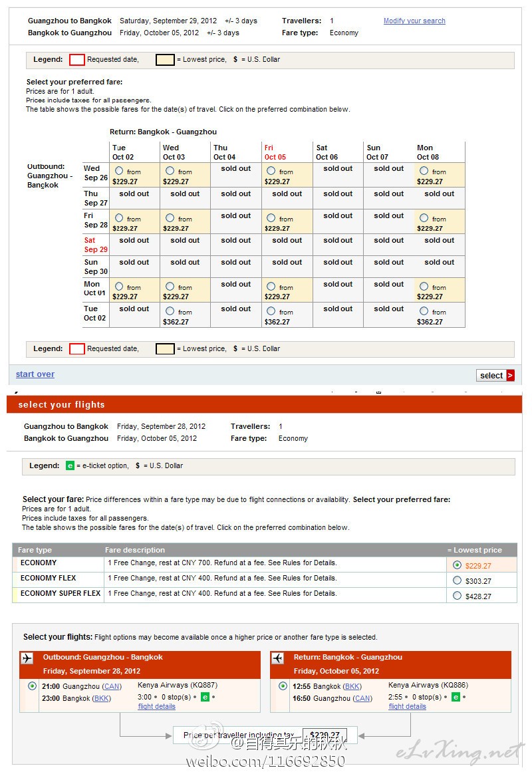532x774 pixels.
Task: Select fare for Wed Sep 26 and Mon Oct 08
Action: coord(424,171)
